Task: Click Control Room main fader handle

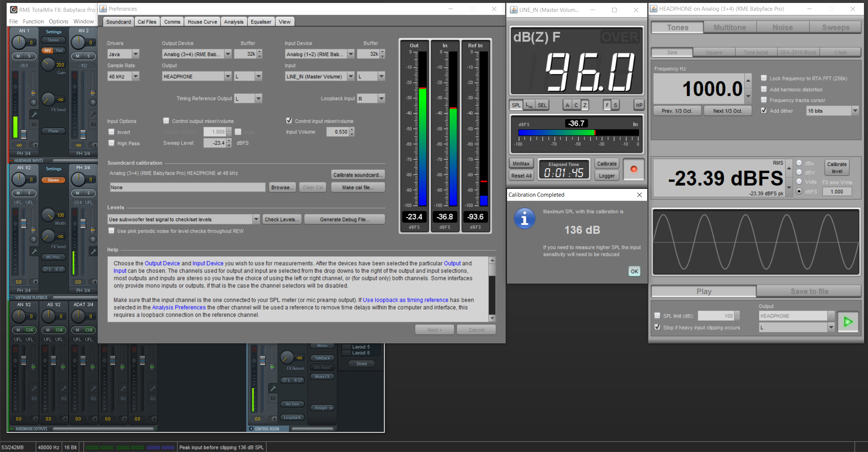Action: [262, 360]
